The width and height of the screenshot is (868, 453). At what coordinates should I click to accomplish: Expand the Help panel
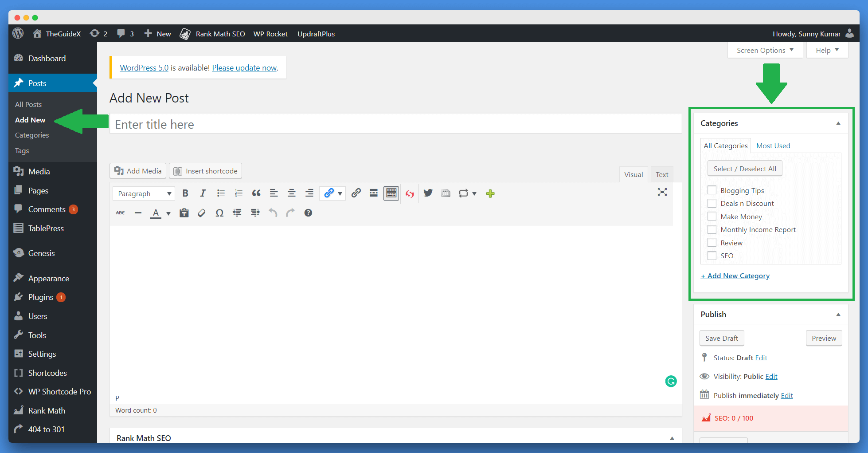coord(828,50)
